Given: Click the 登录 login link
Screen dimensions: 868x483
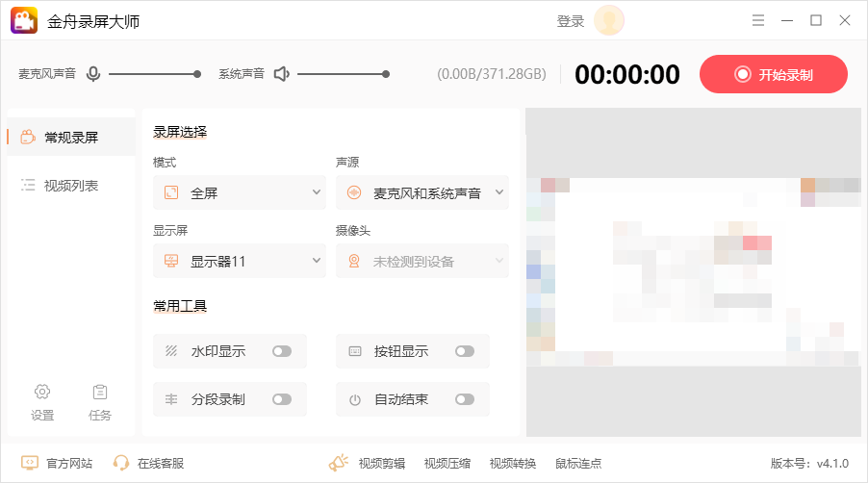Looking at the screenshot, I should (571, 21).
